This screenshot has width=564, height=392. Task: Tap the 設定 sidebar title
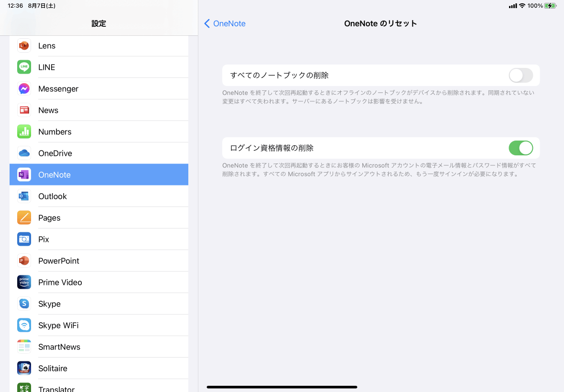[98, 24]
